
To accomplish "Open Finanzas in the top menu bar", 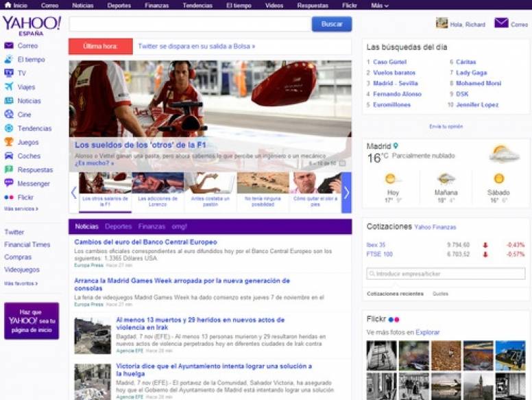I will [156, 5].
